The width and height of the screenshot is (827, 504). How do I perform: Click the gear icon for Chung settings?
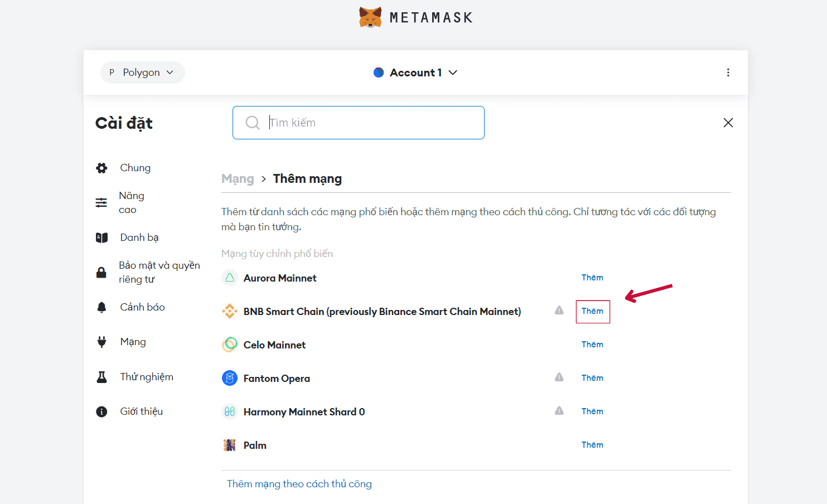pyautogui.click(x=101, y=168)
